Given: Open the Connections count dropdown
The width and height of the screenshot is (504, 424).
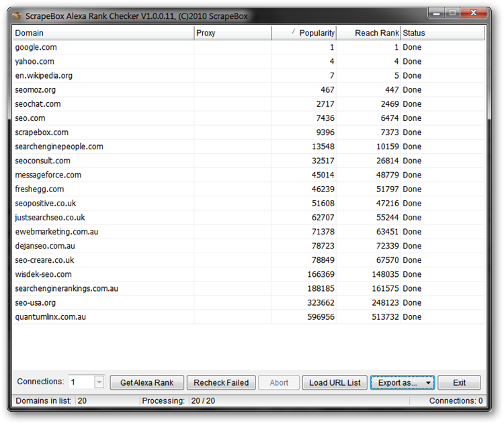Looking at the screenshot, I should click(99, 382).
